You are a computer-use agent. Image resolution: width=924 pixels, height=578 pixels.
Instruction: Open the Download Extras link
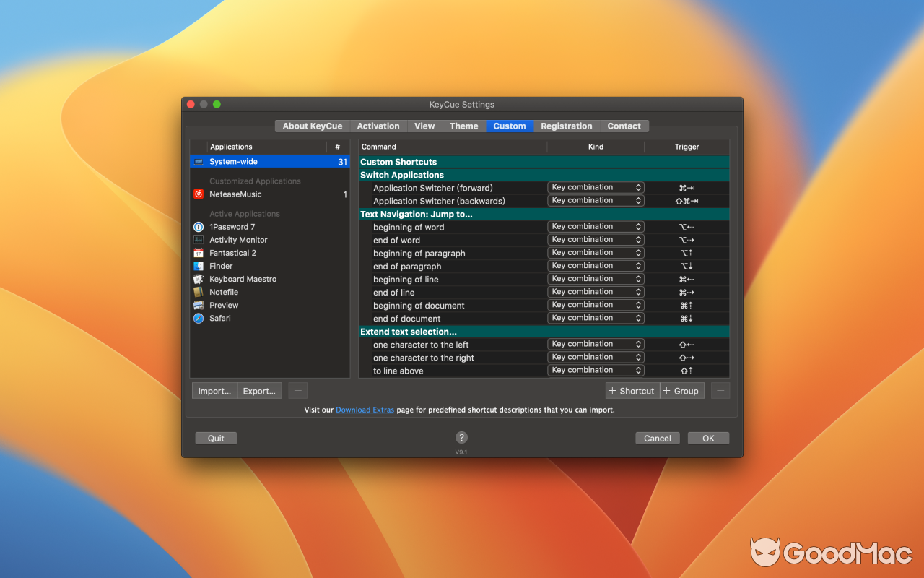coord(365,409)
